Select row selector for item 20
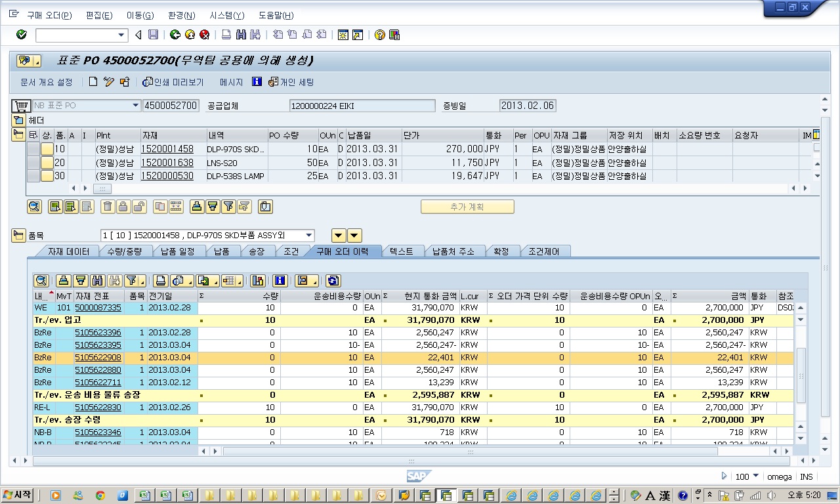The image size is (840, 504). pyautogui.click(x=33, y=163)
